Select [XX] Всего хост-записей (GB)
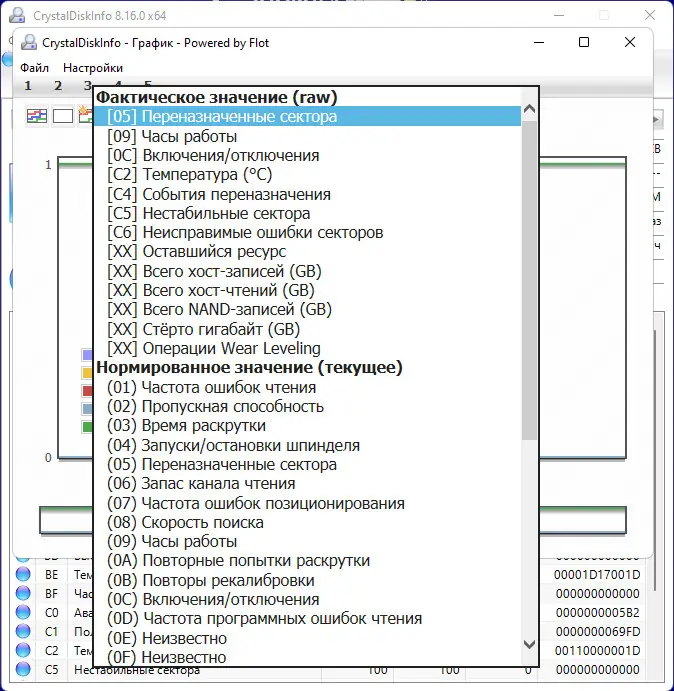This screenshot has height=691, width=674. [x=307, y=271]
